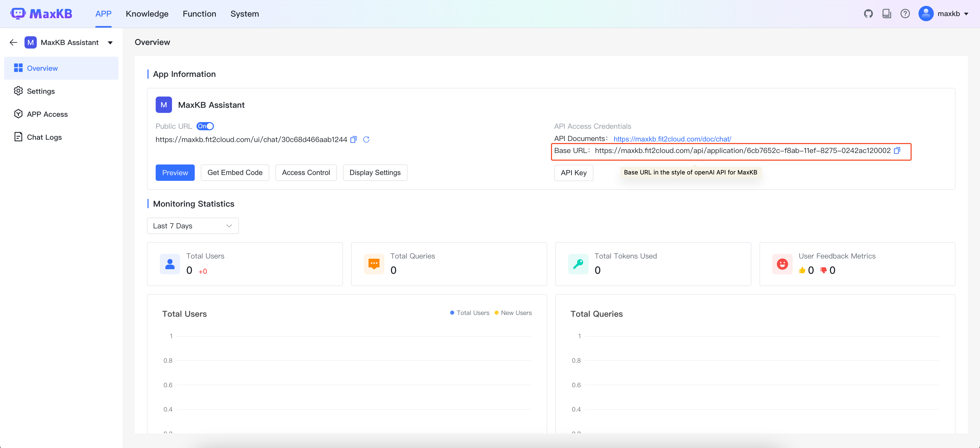
Task: Click the Total Users chart title
Action: [x=185, y=314]
